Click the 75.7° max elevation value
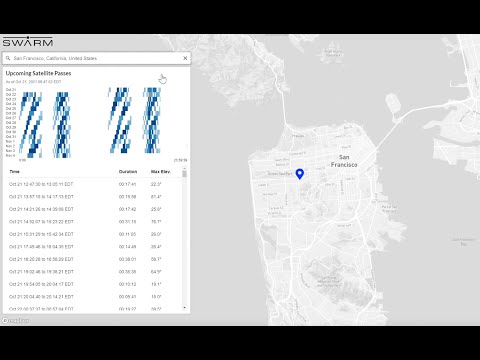This screenshot has height=360, width=480. pos(156,222)
